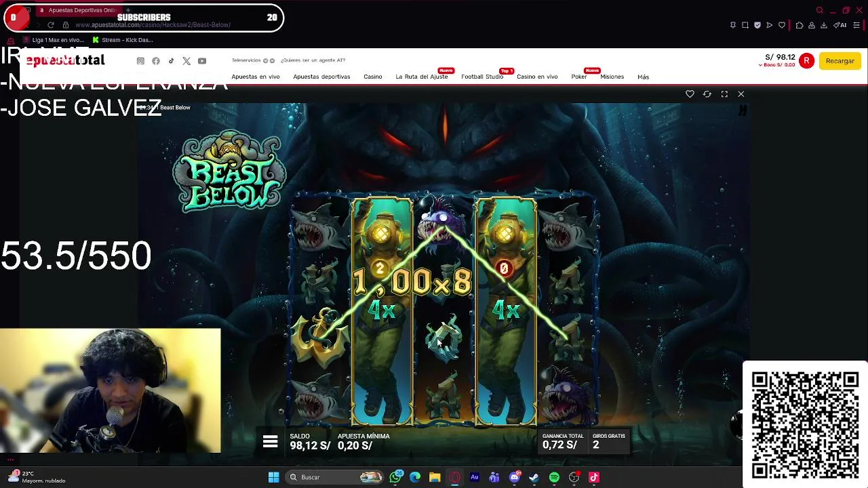This screenshot has width=868, height=488.
Task: Open WhatsApp from the taskbar
Action: [396, 477]
